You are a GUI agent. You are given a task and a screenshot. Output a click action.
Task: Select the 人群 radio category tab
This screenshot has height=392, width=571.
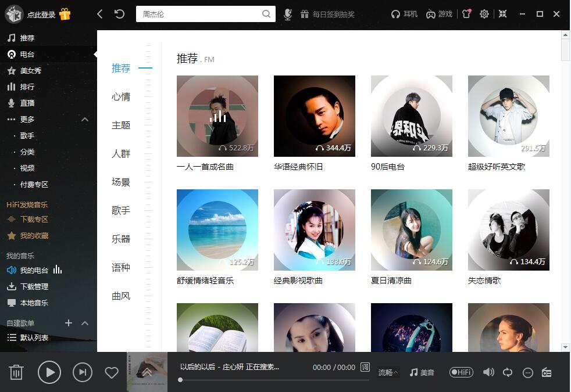point(120,153)
